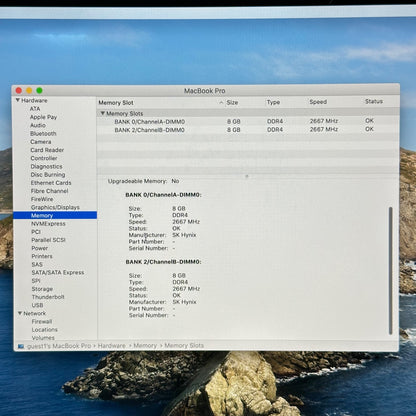416x416 pixels.
Task: Select the BANK 0/ChannelA-DIMM0 row
Action: (247, 121)
